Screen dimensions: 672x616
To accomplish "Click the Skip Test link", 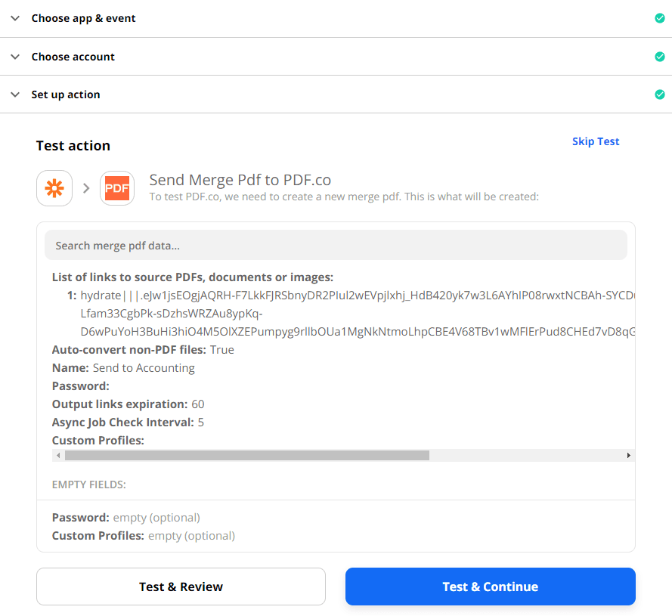I will (596, 141).
